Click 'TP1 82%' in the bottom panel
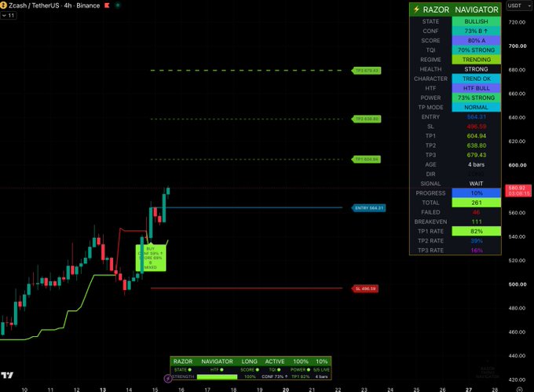This screenshot has width=534, height=392. pyautogui.click(x=300, y=376)
